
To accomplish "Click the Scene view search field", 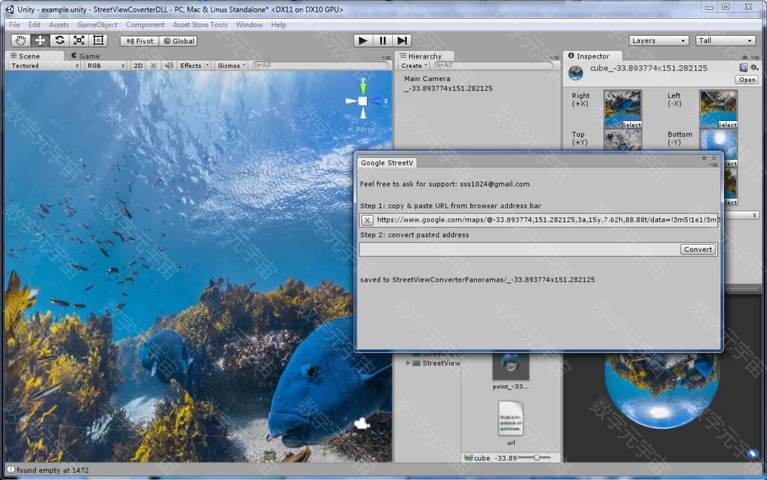I will tap(320, 65).
